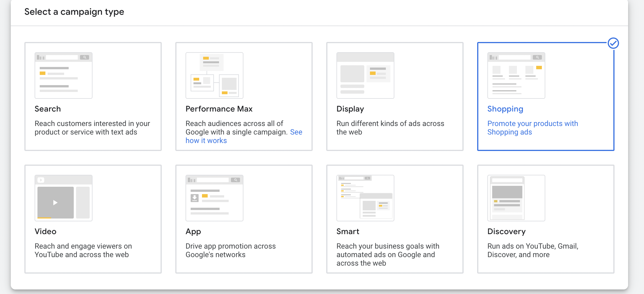Choose the Performance Max title
Screen dimensions: 644x294
[219, 109]
